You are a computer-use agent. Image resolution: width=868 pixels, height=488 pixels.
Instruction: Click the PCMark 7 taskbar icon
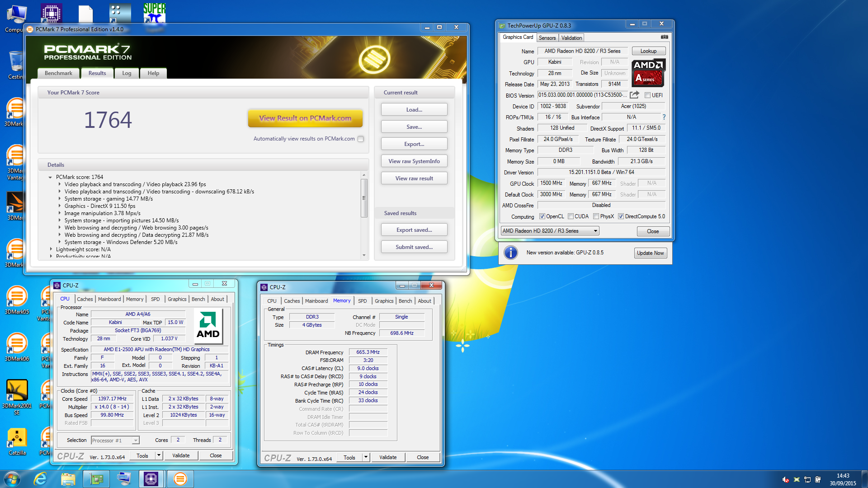[180, 479]
